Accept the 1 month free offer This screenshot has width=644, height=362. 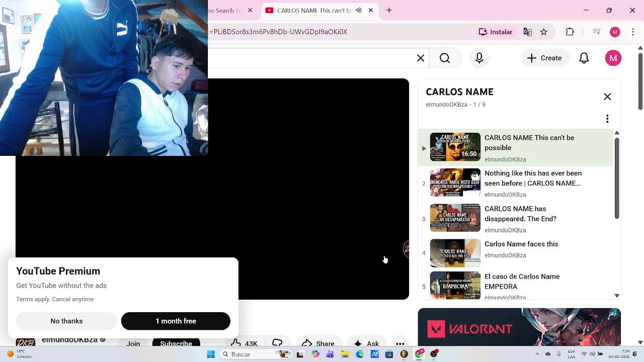[176, 321]
